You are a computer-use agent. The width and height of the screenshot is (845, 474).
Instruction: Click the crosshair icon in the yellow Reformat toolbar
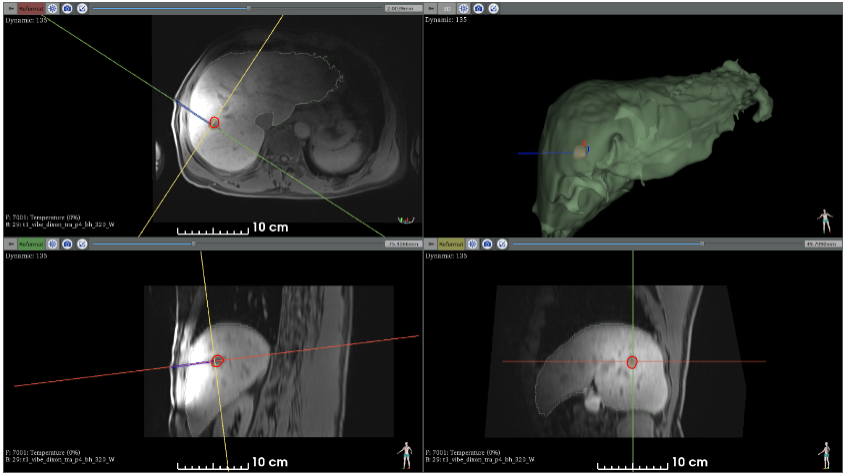coord(471,243)
